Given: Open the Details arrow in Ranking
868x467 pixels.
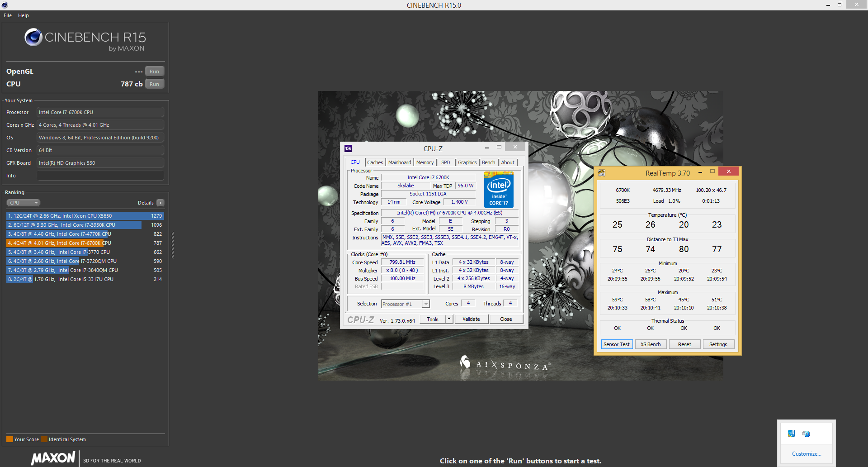Looking at the screenshot, I should click(160, 203).
